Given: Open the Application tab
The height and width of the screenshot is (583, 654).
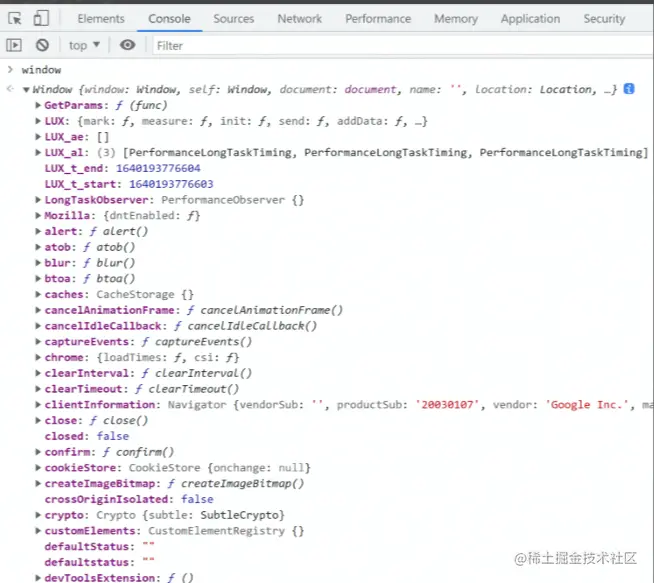Looking at the screenshot, I should pos(530,19).
